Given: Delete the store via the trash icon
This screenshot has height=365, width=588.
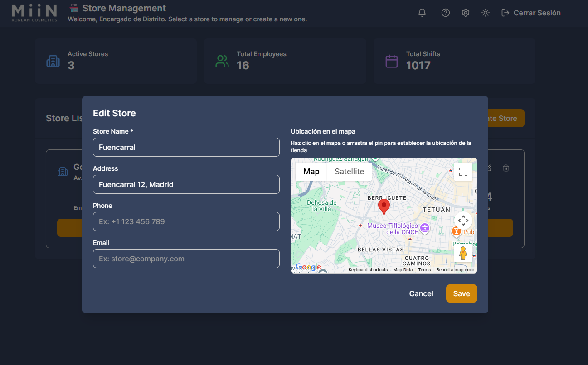Looking at the screenshot, I should pos(506,168).
